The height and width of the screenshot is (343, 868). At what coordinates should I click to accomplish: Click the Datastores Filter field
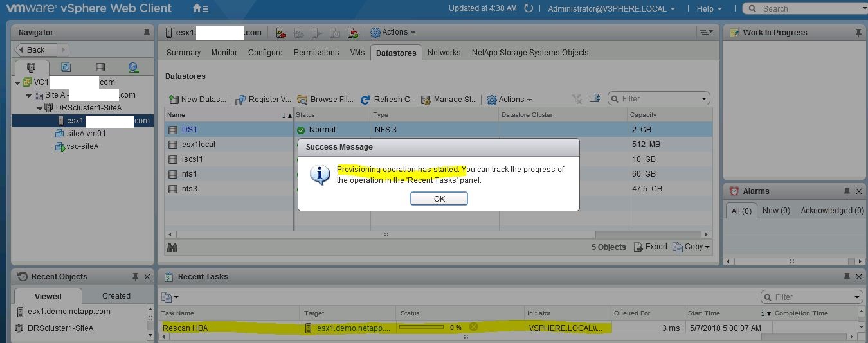tap(658, 98)
